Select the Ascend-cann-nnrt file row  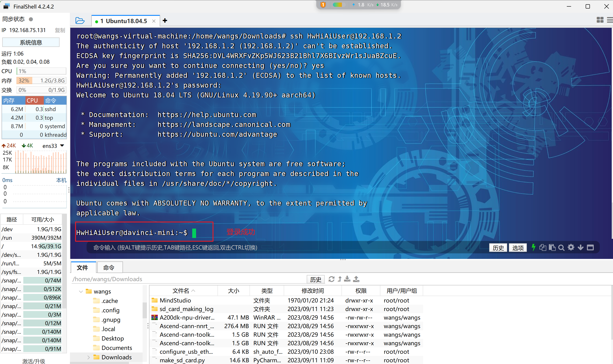click(x=286, y=326)
